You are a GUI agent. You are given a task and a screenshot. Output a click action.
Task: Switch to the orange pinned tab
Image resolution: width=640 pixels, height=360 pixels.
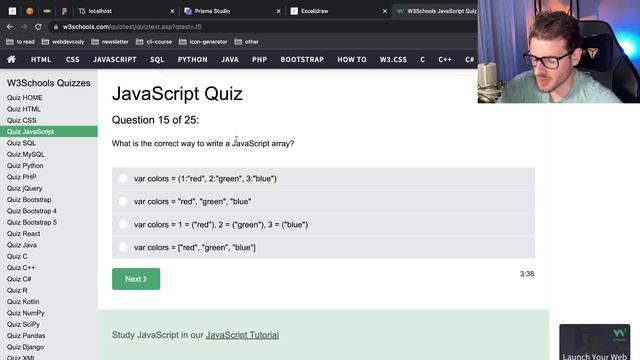29,11
